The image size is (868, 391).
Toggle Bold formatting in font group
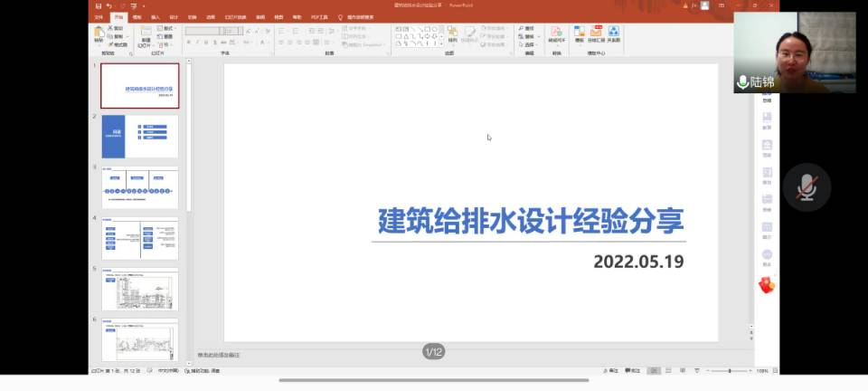point(189,42)
